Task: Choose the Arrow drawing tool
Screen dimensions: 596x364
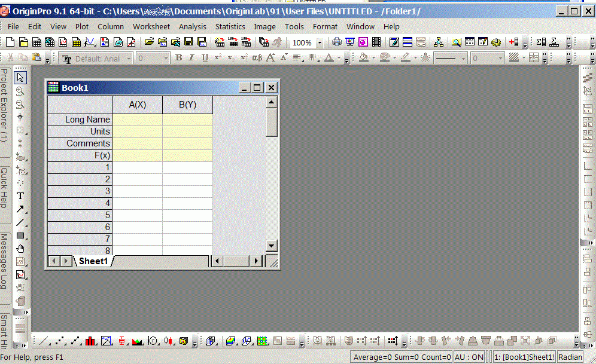Action: pyautogui.click(x=20, y=209)
